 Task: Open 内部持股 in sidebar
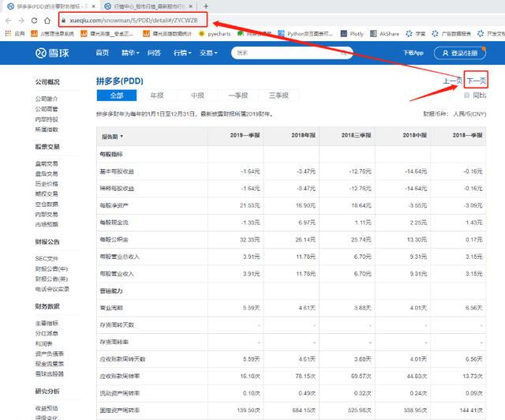point(47,119)
